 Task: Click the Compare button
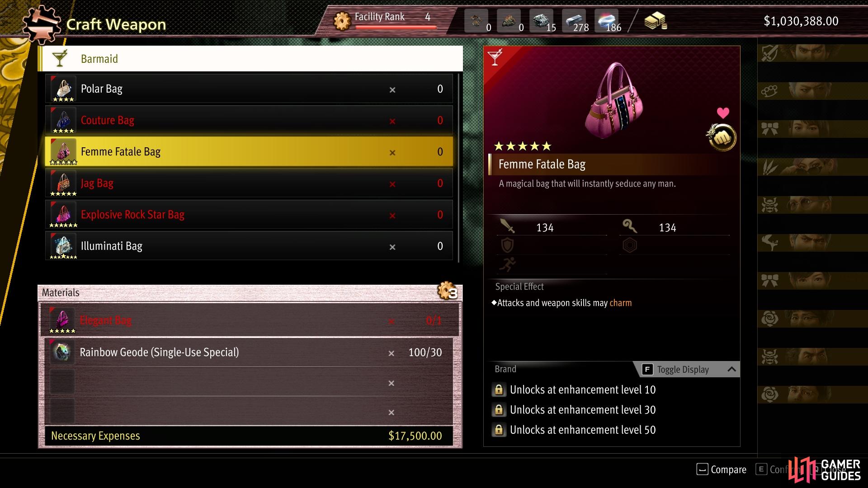(x=722, y=470)
